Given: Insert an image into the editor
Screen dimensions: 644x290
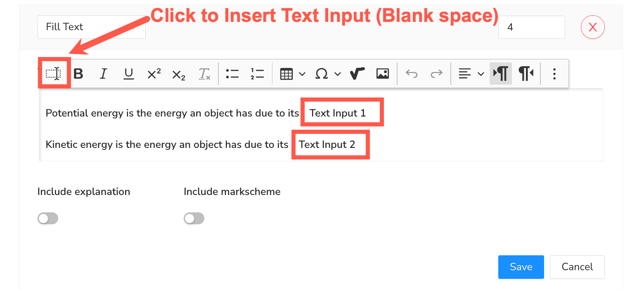Looking at the screenshot, I should click(383, 74).
